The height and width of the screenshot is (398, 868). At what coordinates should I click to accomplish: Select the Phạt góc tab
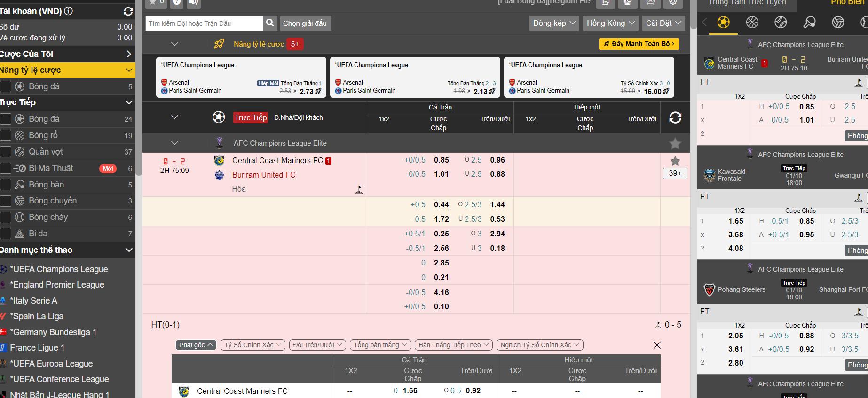[196, 345]
